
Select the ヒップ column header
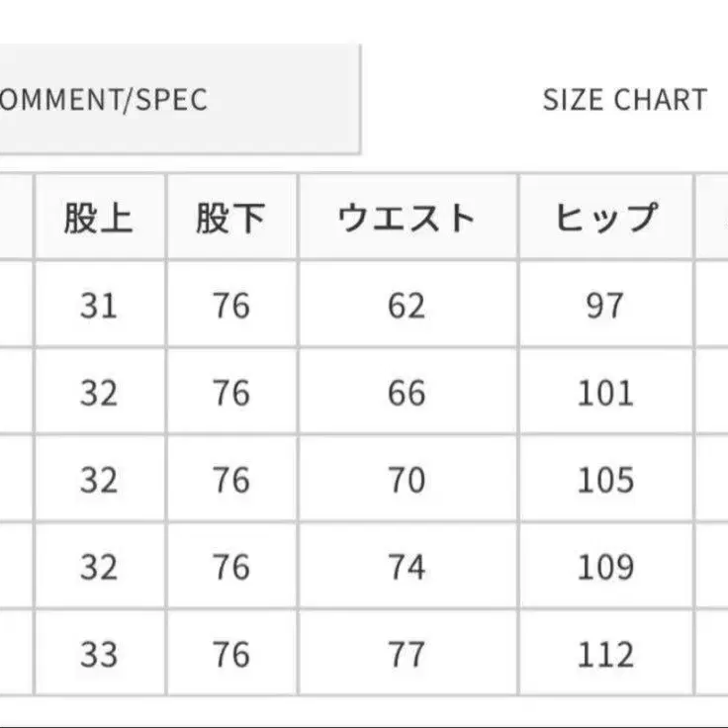(604, 218)
